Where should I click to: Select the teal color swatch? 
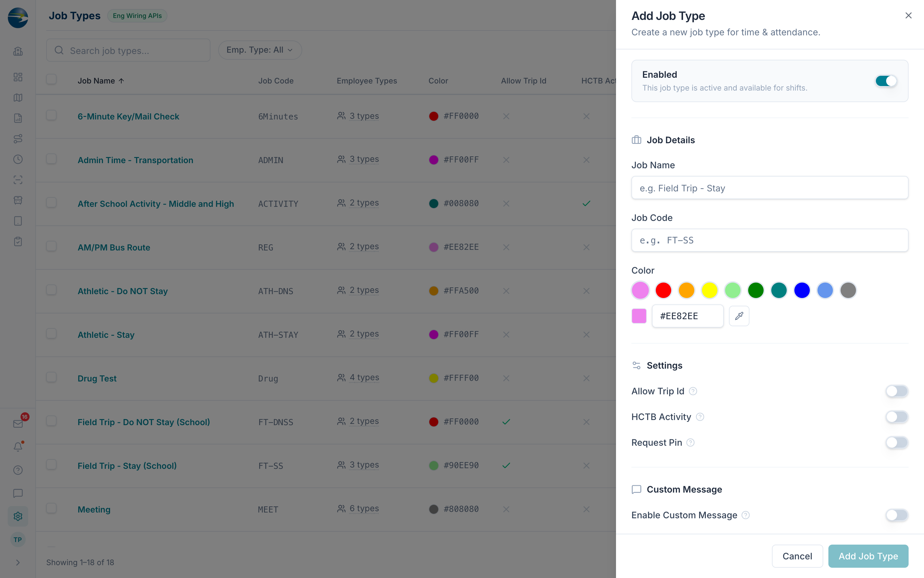click(x=779, y=290)
